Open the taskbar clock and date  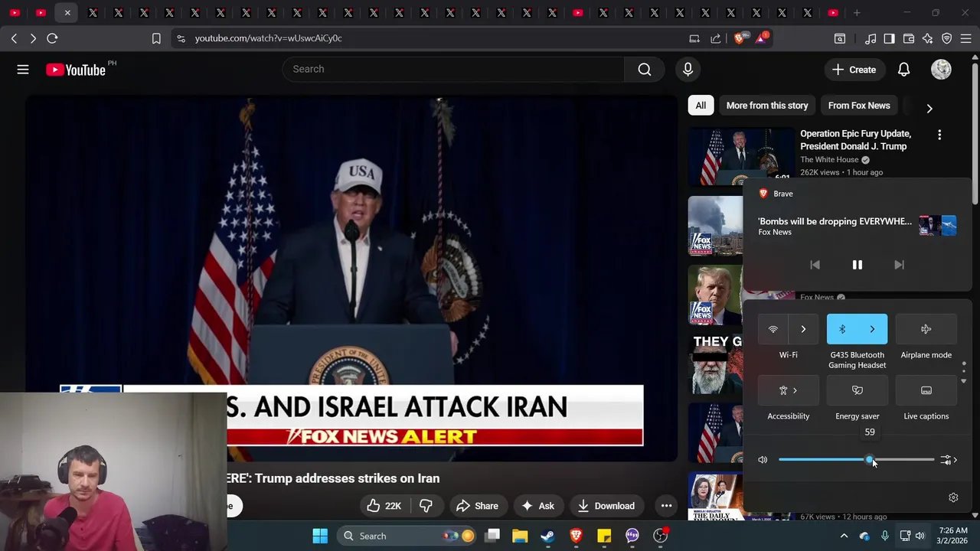950,536
